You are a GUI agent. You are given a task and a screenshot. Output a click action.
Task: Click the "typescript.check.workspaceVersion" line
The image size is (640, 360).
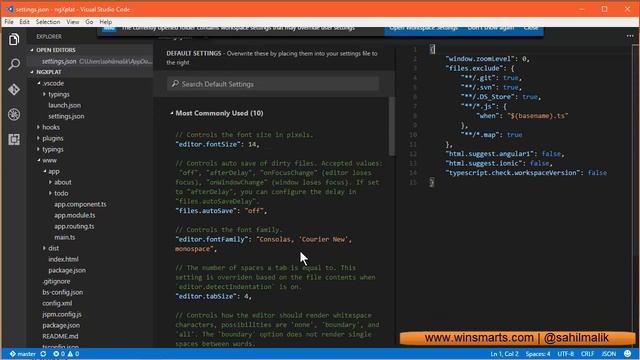point(526,173)
